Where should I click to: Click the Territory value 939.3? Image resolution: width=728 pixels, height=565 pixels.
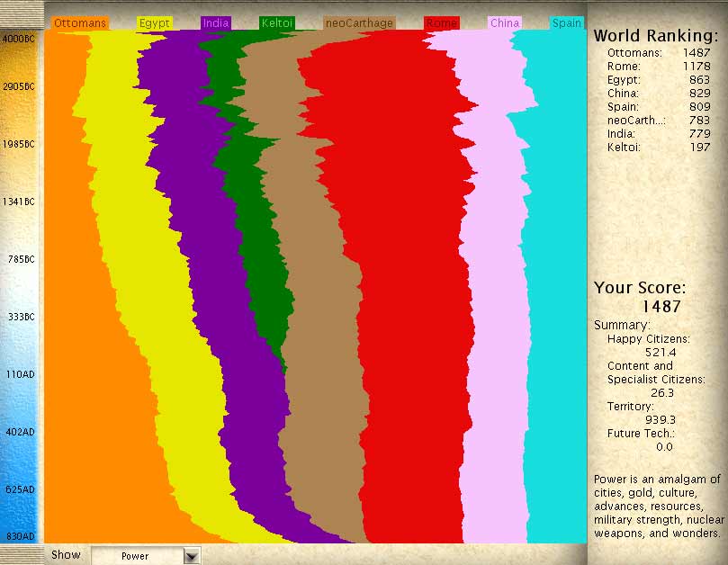(661, 419)
